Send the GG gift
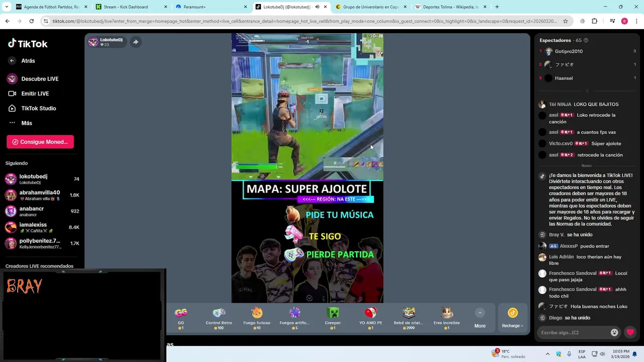Viewport: 644px width, 362px height. pos(181,318)
